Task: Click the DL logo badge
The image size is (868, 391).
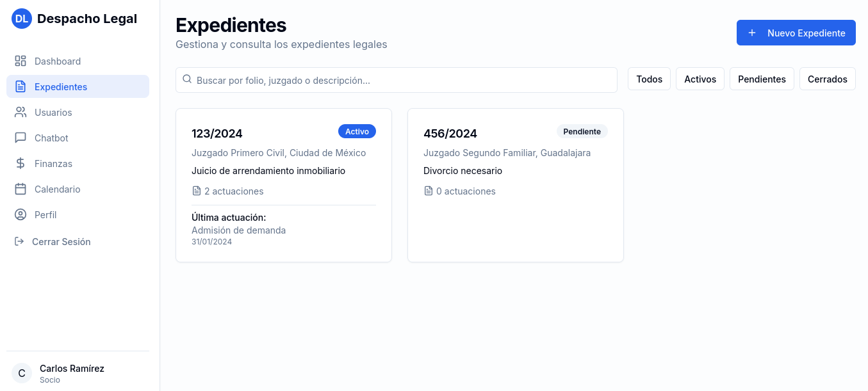Action: 22,19
